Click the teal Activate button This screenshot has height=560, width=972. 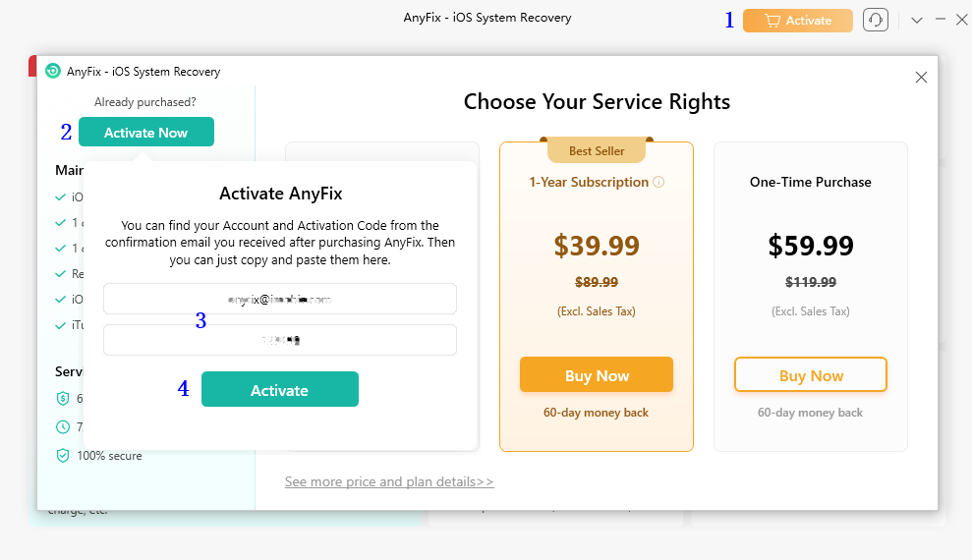pyautogui.click(x=279, y=390)
